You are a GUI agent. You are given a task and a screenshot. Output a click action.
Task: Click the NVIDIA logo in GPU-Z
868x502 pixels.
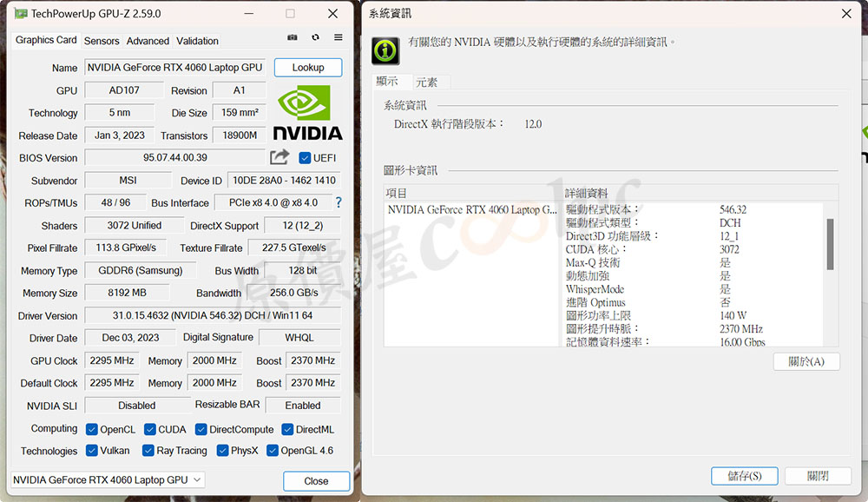pyautogui.click(x=308, y=113)
